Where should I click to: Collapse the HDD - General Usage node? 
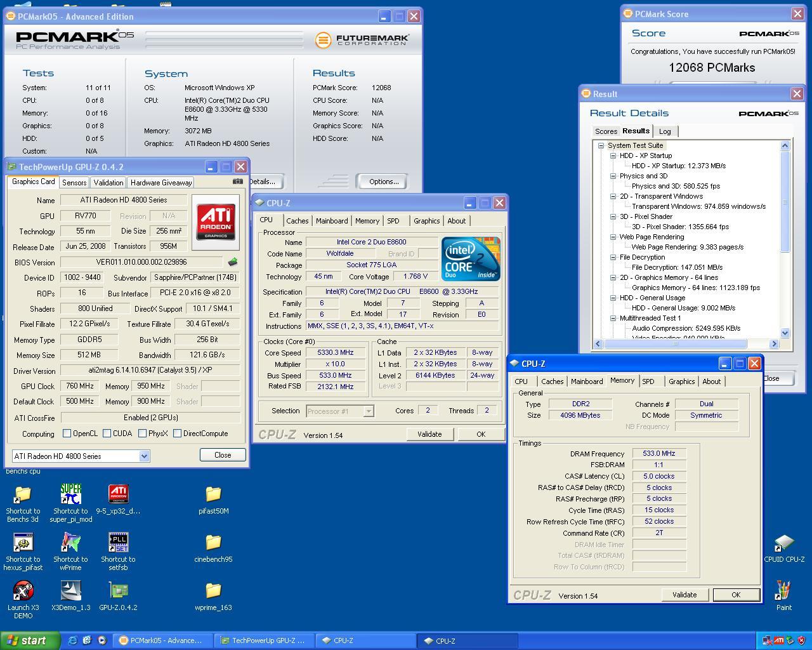pyautogui.click(x=613, y=298)
